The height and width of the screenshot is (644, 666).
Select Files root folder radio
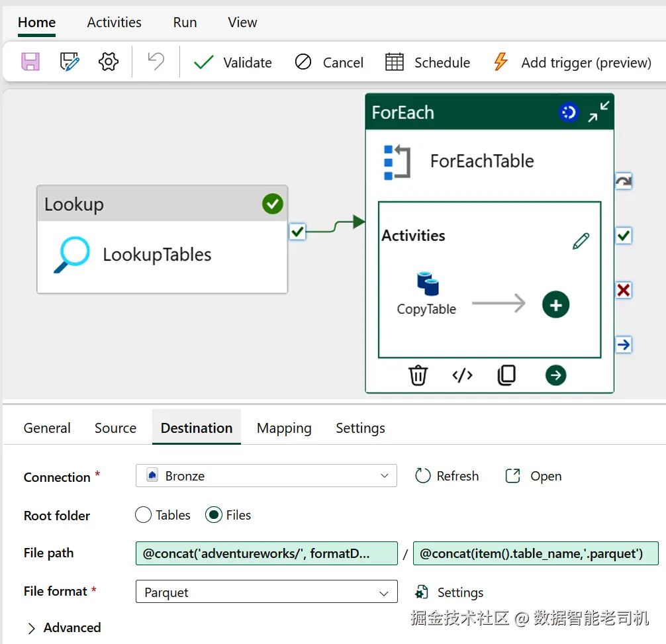pyautogui.click(x=214, y=515)
